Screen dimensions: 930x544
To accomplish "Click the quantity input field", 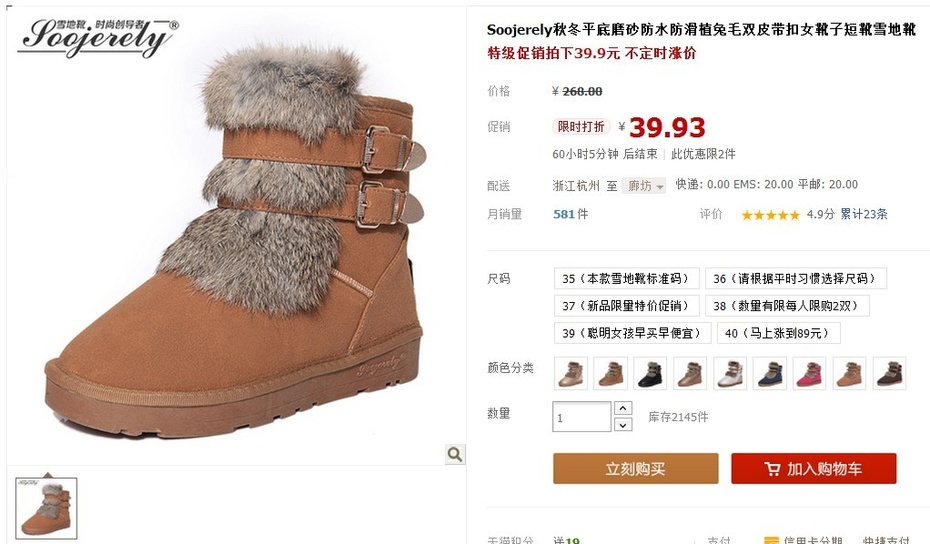I will click(581, 416).
